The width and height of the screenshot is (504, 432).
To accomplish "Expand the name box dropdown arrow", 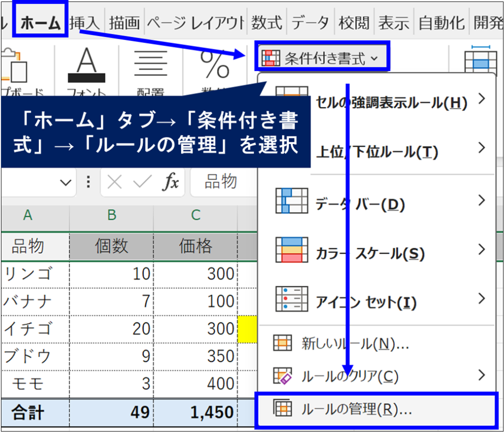I will coord(65,182).
